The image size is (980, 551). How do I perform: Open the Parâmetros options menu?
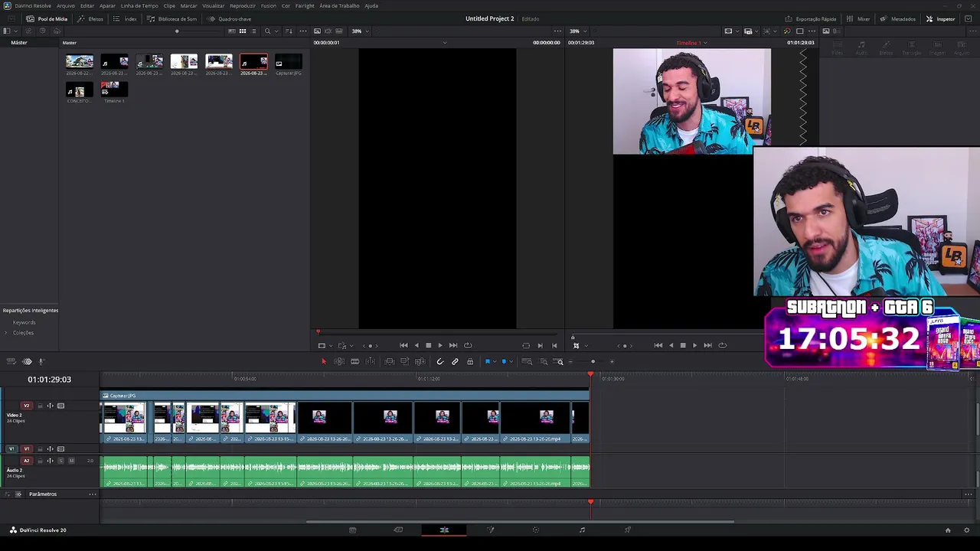[x=93, y=494]
